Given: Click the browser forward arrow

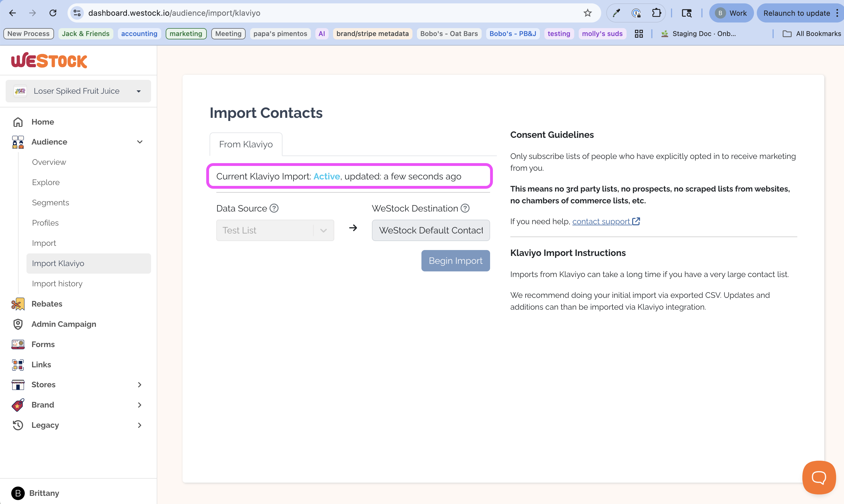Looking at the screenshot, I should click(33, 13).
